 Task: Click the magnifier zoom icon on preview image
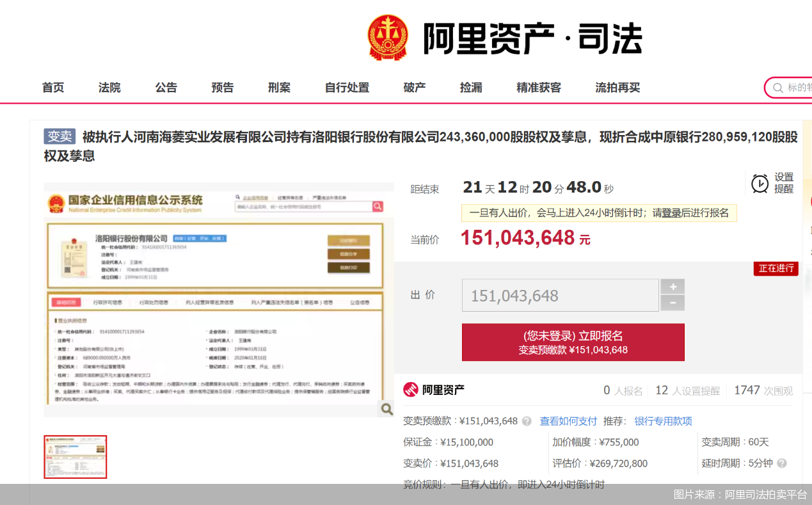[x=386, y=408]
